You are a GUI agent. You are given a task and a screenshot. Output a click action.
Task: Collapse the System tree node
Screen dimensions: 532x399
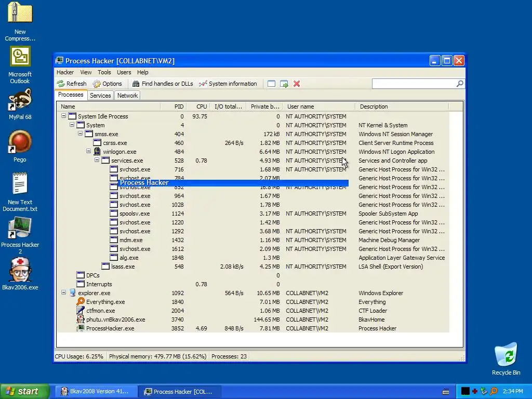(72, 125)
